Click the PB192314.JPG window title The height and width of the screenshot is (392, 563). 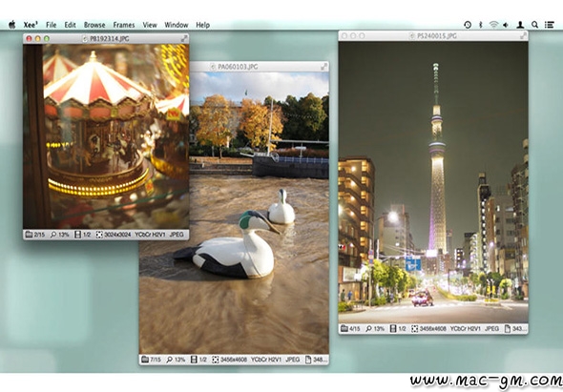[109, 39]
